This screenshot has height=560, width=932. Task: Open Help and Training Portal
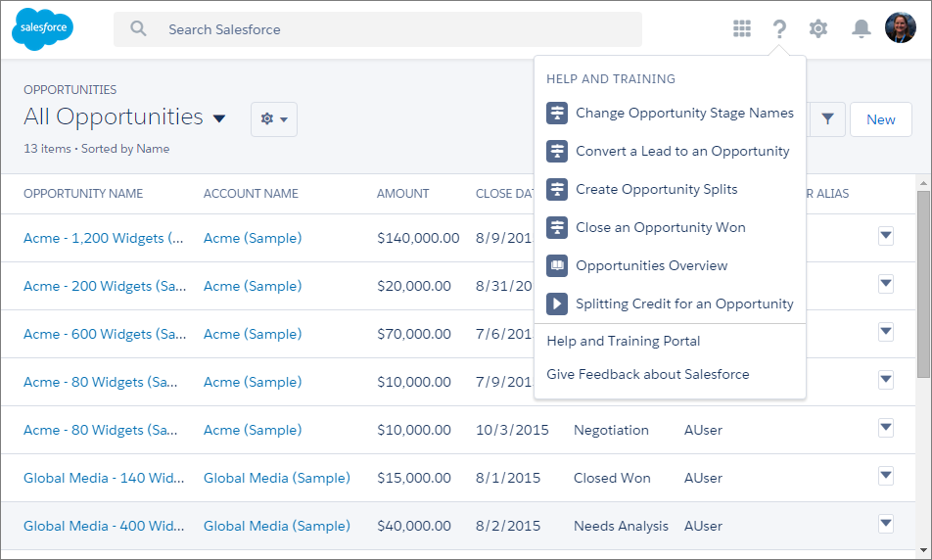pyautogui.click(x=623, y=341)
